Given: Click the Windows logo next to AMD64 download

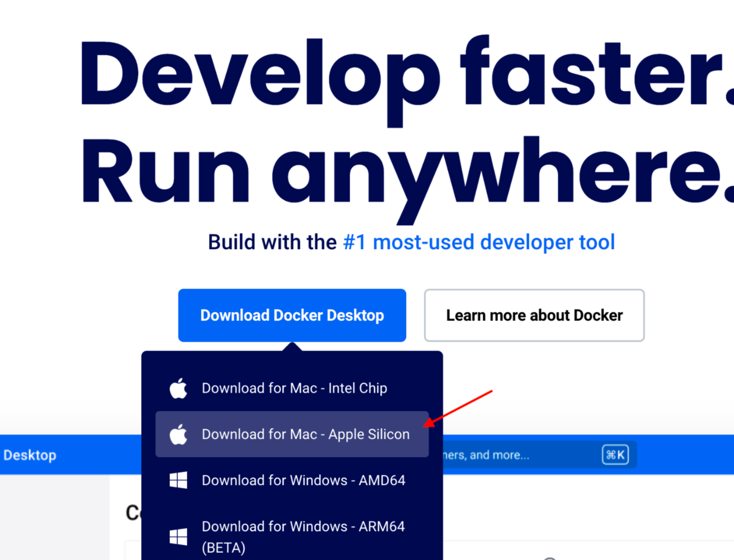Looking at the screenshot, I should click(x=178, y=480).
